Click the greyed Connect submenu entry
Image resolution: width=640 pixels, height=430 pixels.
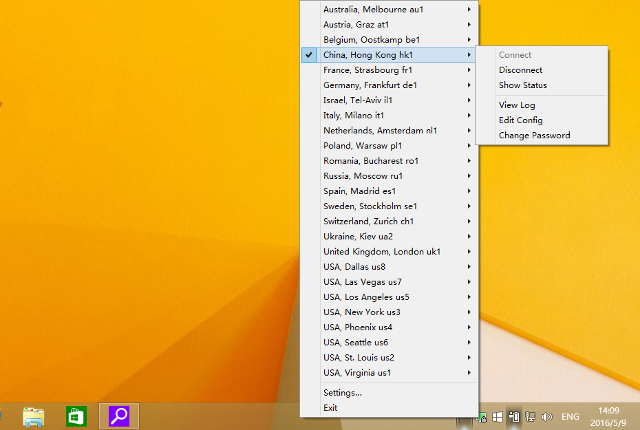[x=515, y=55]
